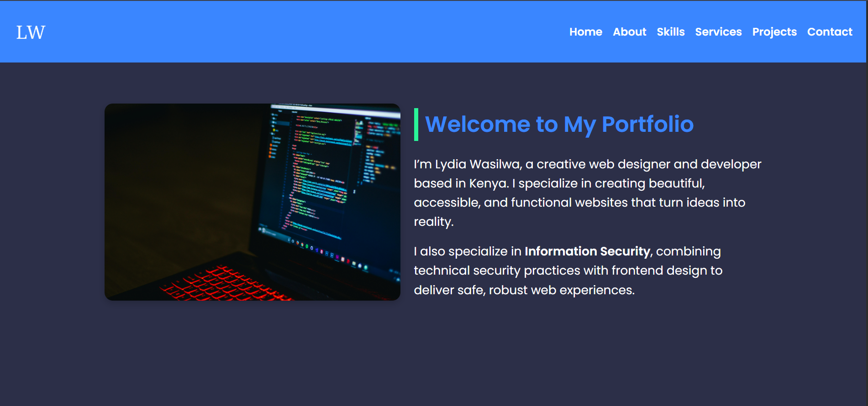Navigate to the Skills section
This screenshot has height=406, width=868.
670,32
